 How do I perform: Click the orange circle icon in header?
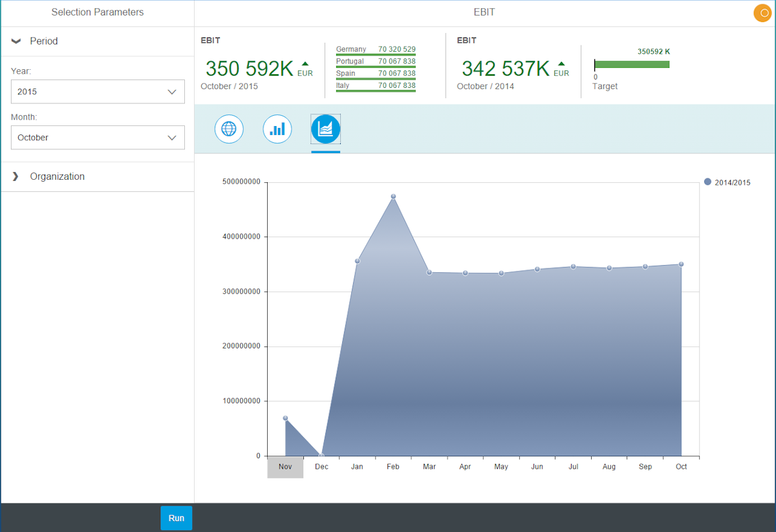pyautogui.click(x=762, y=13)
